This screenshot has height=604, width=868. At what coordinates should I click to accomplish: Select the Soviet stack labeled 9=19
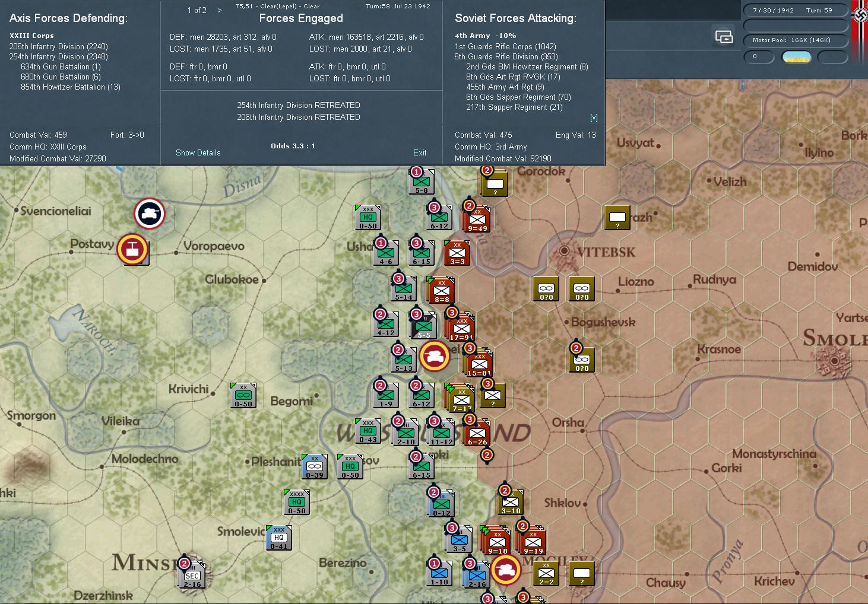pyautogui.click(x=533, y=541)
